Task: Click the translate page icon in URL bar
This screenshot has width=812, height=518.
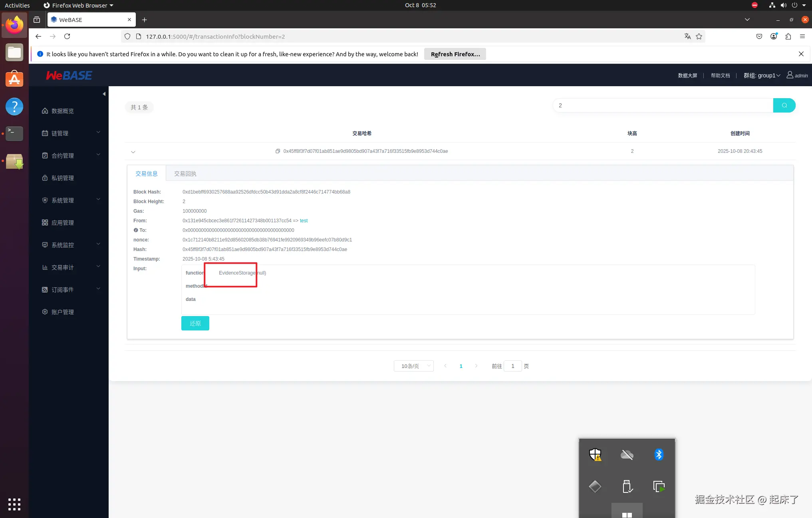Action: pos(687,36)
